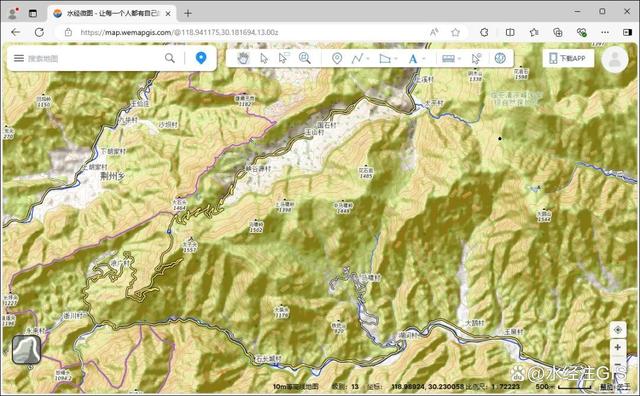Click the search magnifier button
The height and width of the screenshot is (396, 640).
click(170, 58)
